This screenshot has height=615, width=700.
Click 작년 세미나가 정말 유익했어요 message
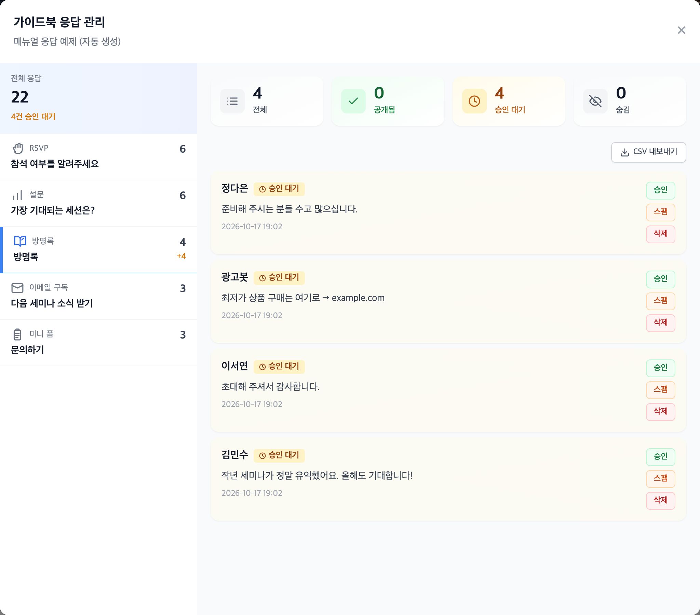click(317, 475)
